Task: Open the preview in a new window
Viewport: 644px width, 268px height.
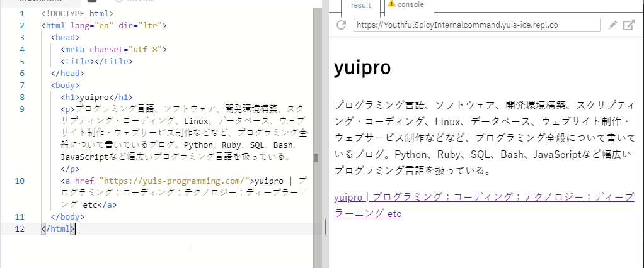Action: click(x=629, y=25)
